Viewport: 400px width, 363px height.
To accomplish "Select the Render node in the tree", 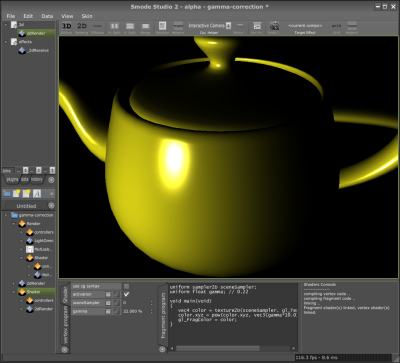I will [34, 224].
